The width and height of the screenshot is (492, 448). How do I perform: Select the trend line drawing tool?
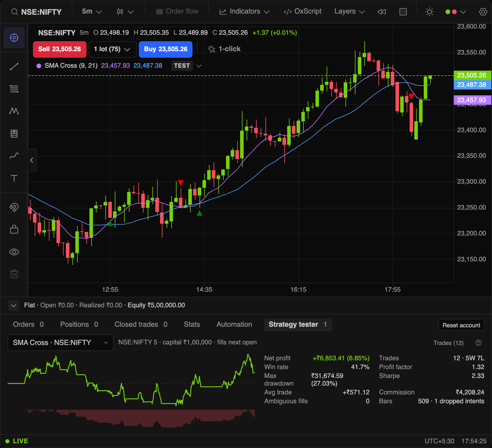pyautogui.click(x=14, y=67)
